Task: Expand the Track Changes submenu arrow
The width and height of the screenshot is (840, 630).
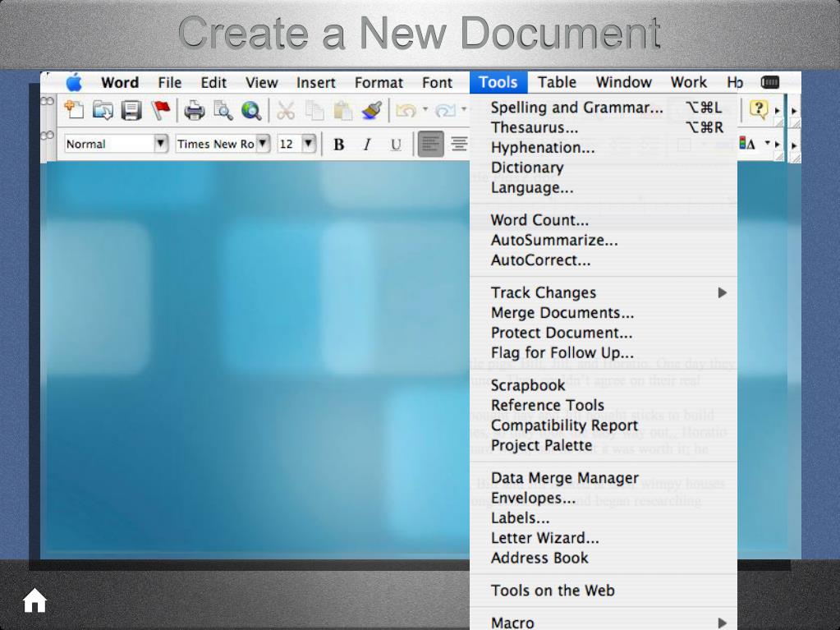Action: (x=722, y=292)
